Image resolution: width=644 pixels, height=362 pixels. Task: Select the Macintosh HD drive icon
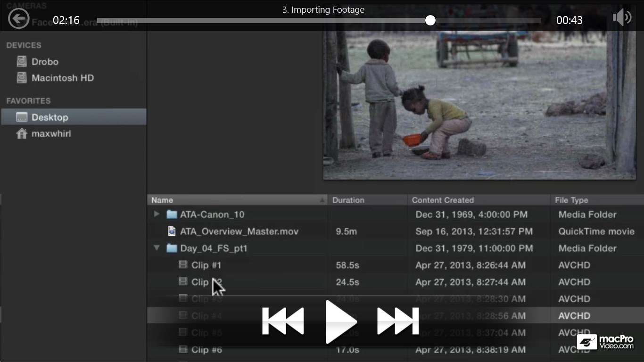22,78
